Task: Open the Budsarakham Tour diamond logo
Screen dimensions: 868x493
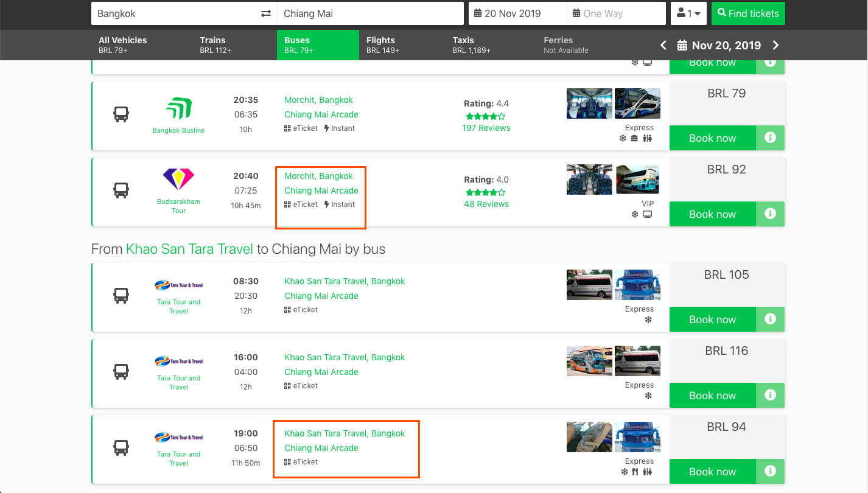Action: [178, 179]
